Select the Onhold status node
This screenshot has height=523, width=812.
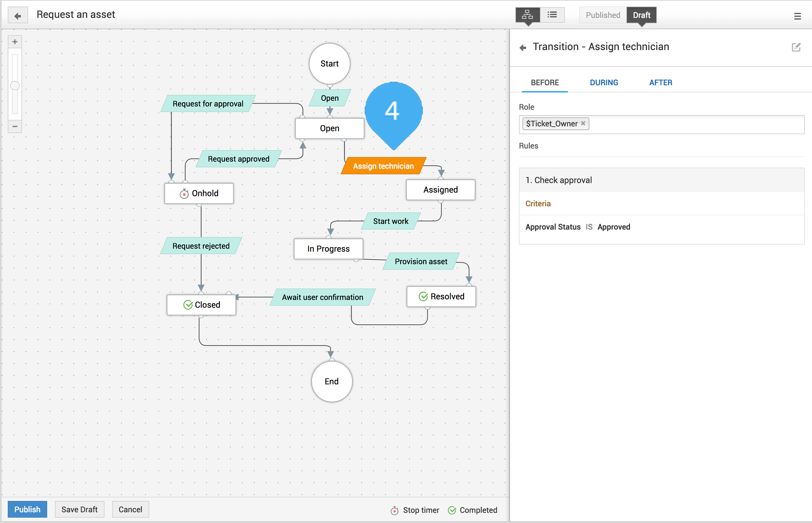coord(199,193)
